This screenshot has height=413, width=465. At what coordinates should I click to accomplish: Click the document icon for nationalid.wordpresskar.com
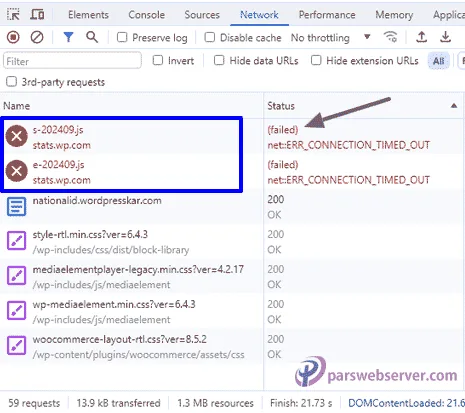coord(16,206)
